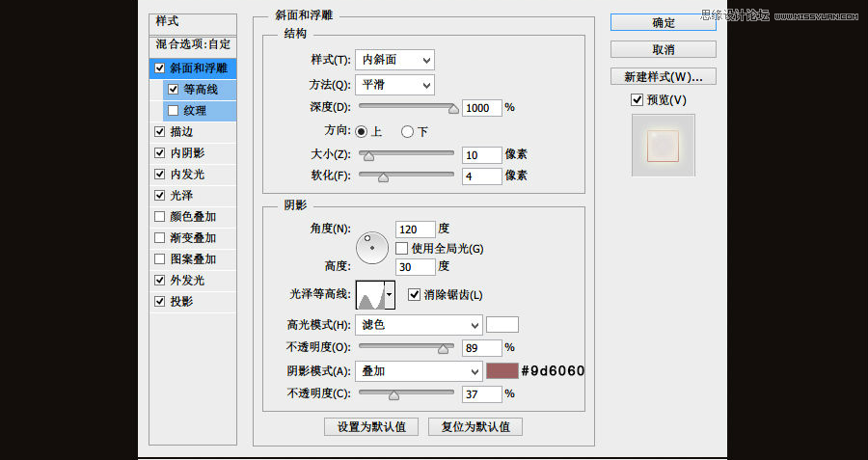Click the white highlight color swatch
Viewport: 868px width, 460px height.
(502, 325)
